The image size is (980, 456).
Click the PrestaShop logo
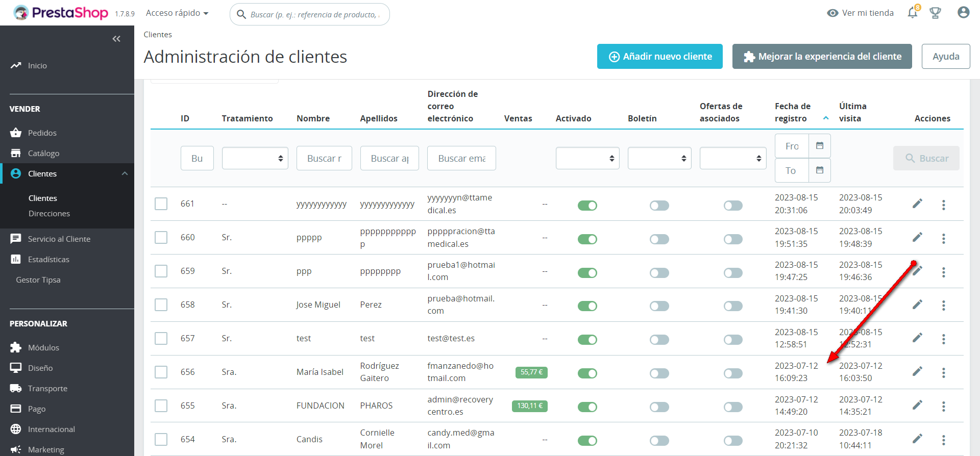pyautogui.click(x=61, y=13)
